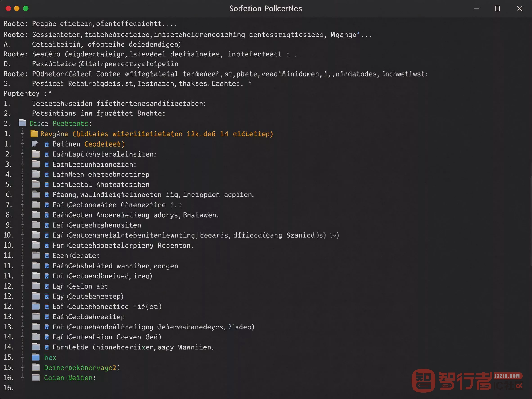Click the flag icon beside Pattnen Ceodeteet
Image resolution: width=532 pixels, height=399 pixels.
[x=35, y=144]
